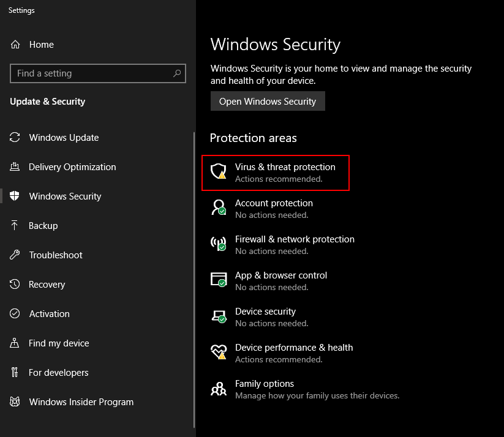Click Actions recommended under Virus & threat protection
Viewport: 504px width, 437px height.
tap(279, 179)
